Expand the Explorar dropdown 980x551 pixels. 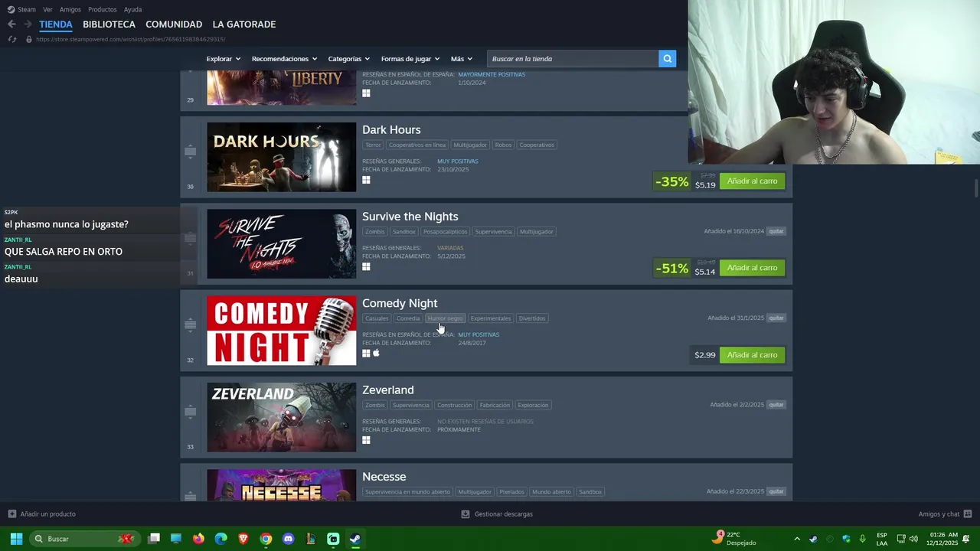coord(223,59)
